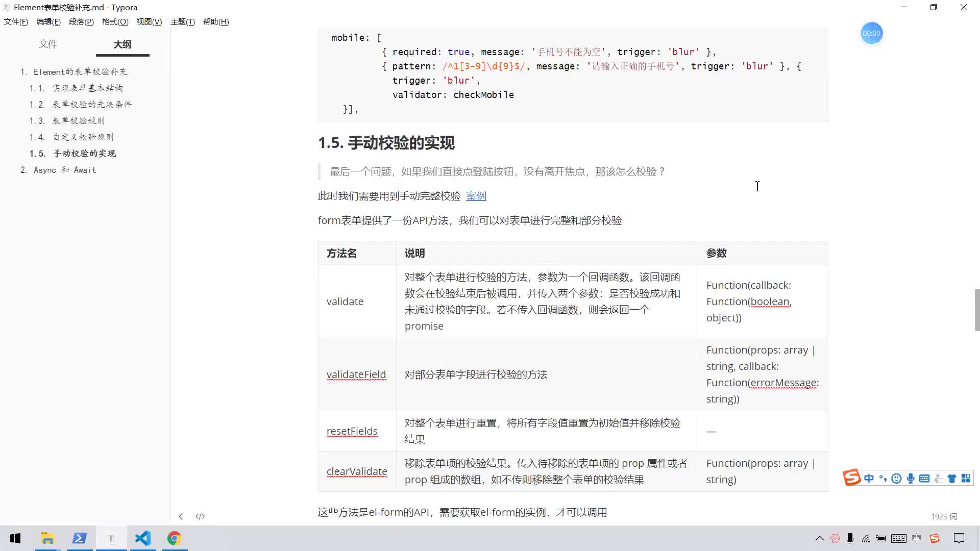Jump to outline 1.4 自定义校验规则
This screenshot has width=980, height=551.
83,137
